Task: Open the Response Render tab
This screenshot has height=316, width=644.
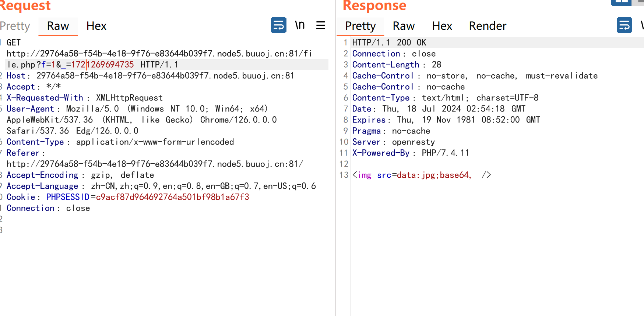Action: (488, 26)
